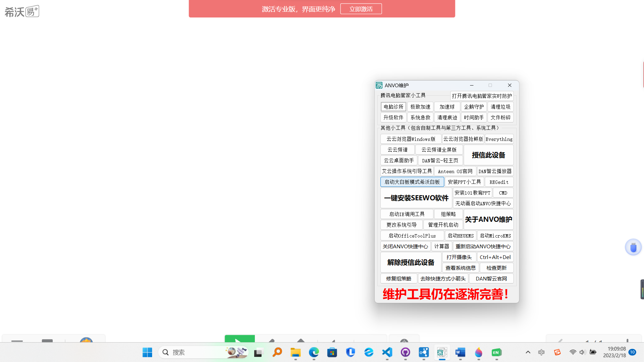Open File Explorer from taskbar
Viewport: 644px width, 362px height.
tap(295, 352)
